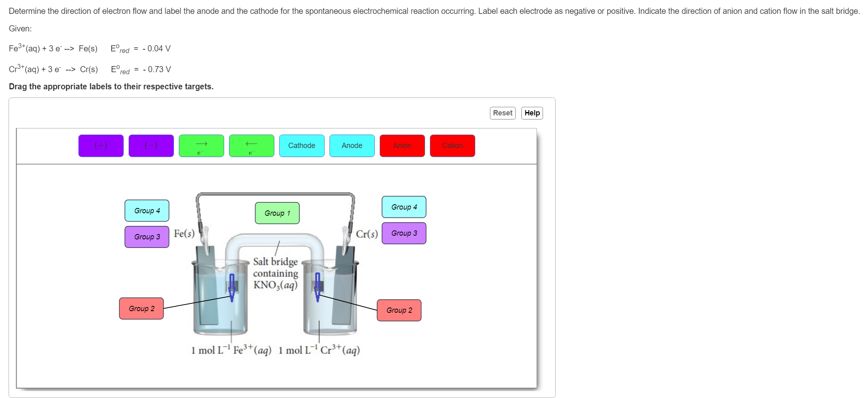Select the purple (+) label
This screenshot has width=868, height=398.
pyautogui.click(x=101, y=146)
